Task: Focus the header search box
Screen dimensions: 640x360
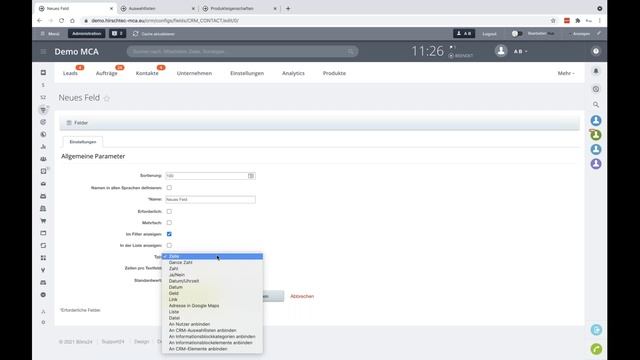Action: tap(242, 52)
